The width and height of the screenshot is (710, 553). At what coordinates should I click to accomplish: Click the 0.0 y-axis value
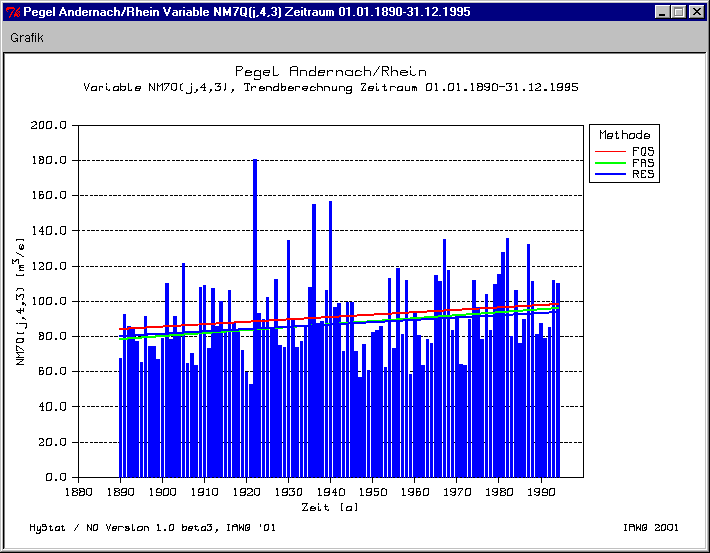56,477
